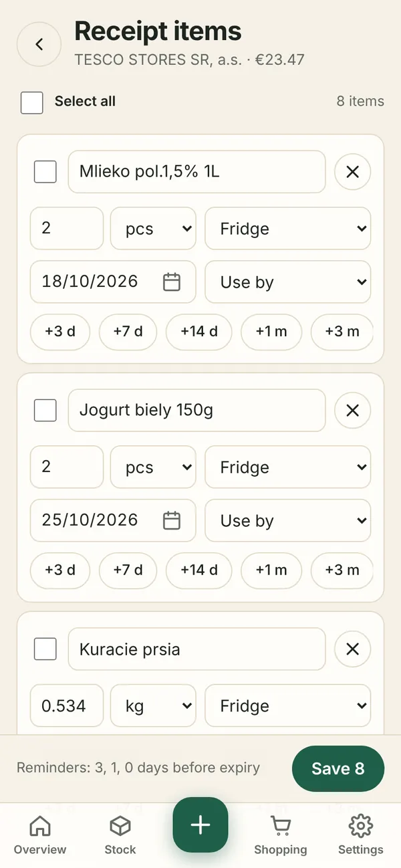This screenshot has height=868, width=401.
Task: Remove the Jogurt biely 150g item
Action: click(x=352, y=411)
